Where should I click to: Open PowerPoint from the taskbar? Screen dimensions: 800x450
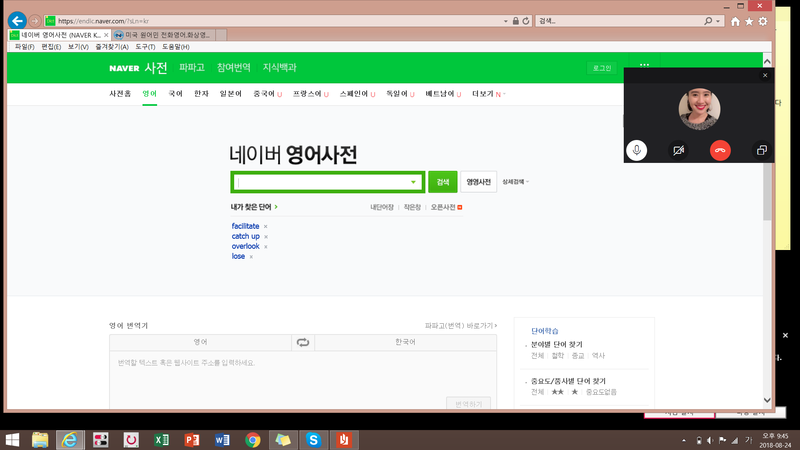click(192, 440)
